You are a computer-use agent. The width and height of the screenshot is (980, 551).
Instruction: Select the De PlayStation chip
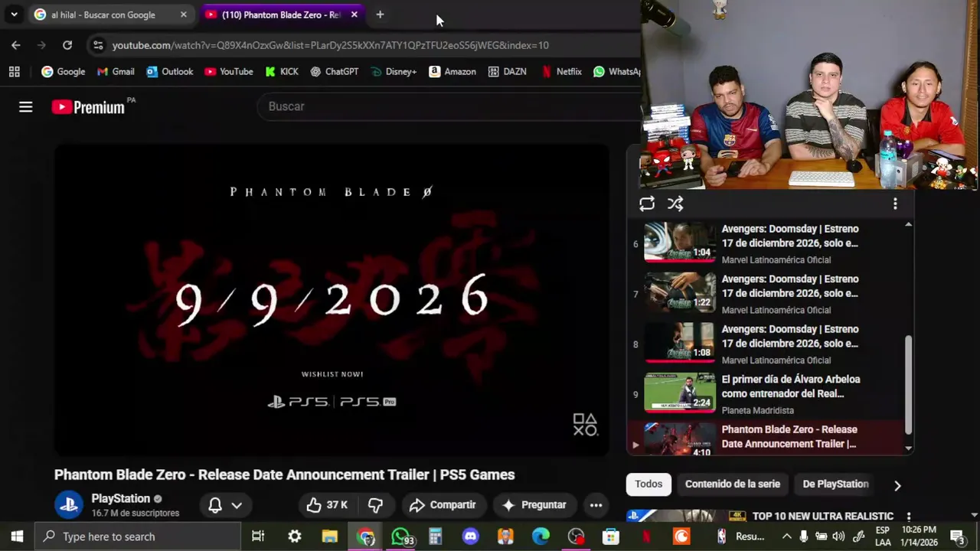pyautogui.click(x=835, y=484)
